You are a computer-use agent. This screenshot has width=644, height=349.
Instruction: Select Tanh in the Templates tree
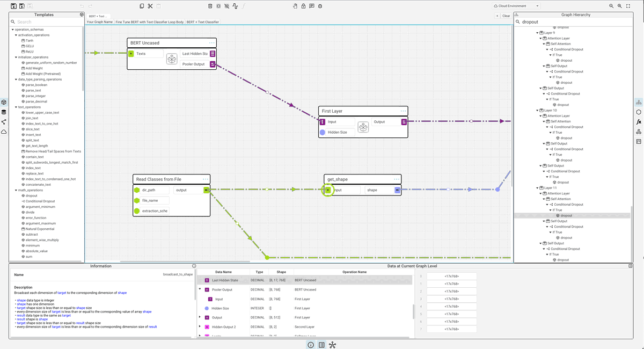[30, 40]
